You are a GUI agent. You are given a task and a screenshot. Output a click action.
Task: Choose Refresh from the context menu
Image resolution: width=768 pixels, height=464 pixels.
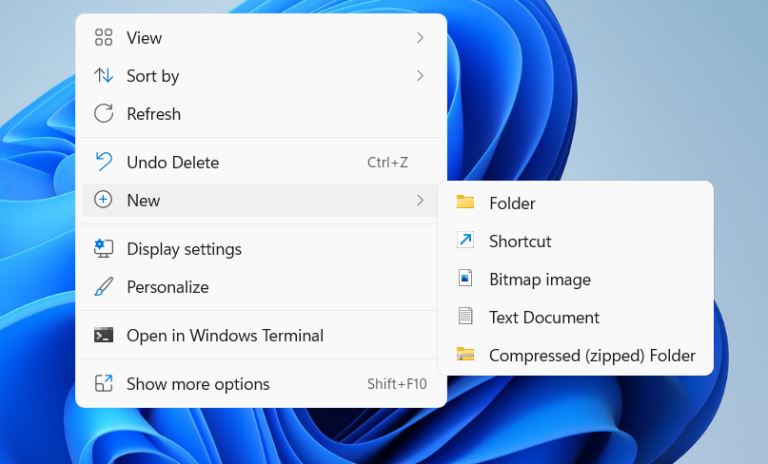[260, 114]
